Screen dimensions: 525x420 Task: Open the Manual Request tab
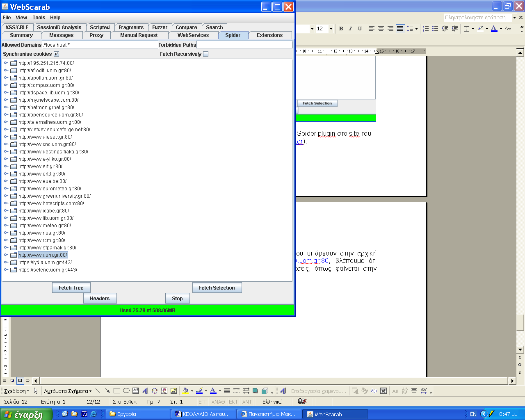click(x=139, y=35)
